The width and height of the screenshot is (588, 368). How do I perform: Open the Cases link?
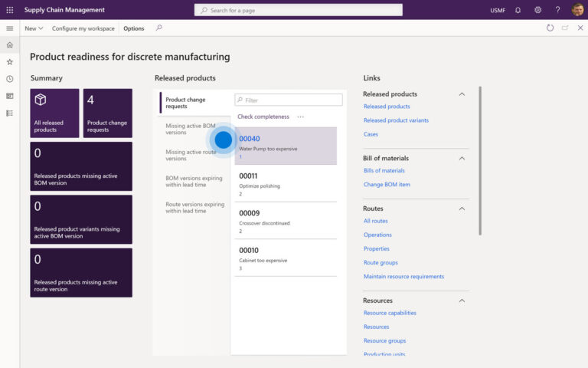[371, 134]
